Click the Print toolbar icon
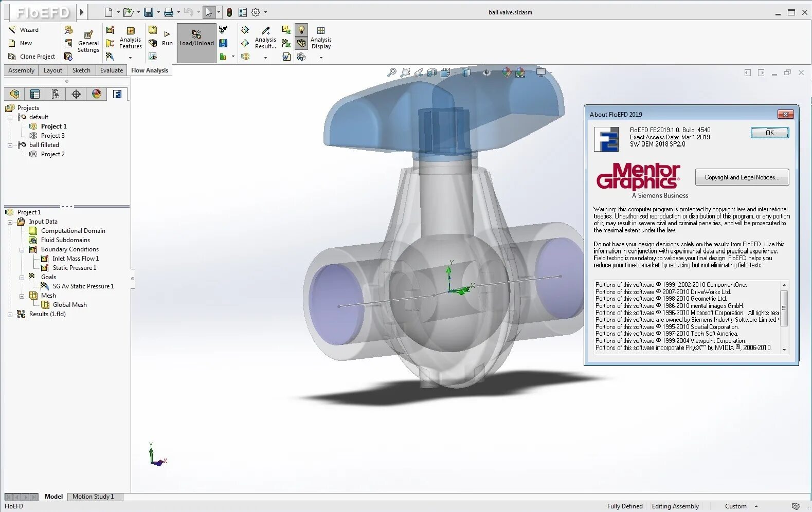The image size is (812, 512). pyautogui.click(x=169, y=12)
